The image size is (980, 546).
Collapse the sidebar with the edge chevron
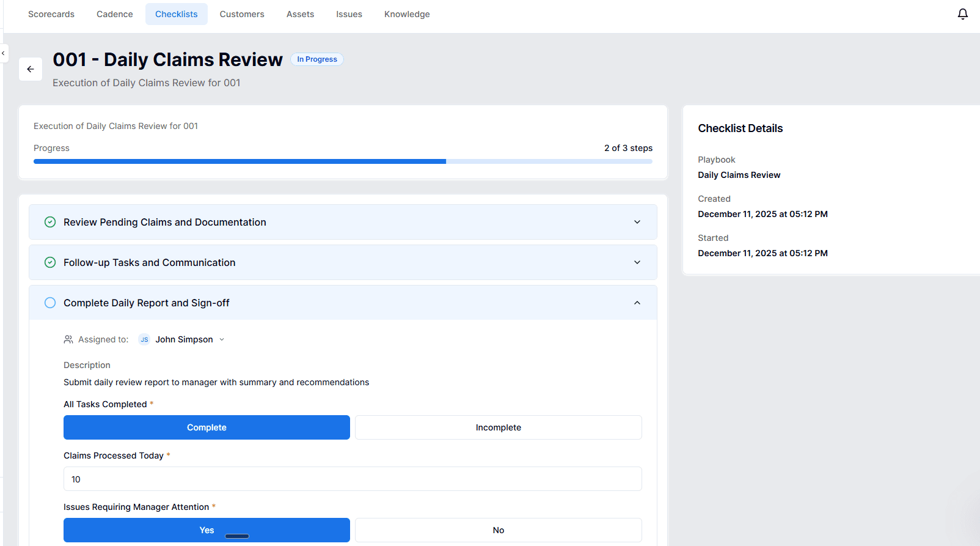pyautogui.click(x=3, y=53)
